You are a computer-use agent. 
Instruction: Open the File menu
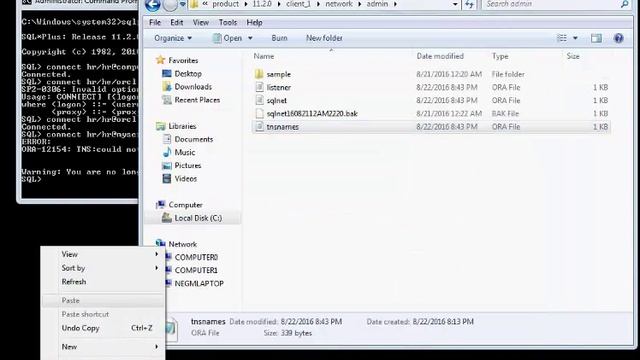coord(155,22)
